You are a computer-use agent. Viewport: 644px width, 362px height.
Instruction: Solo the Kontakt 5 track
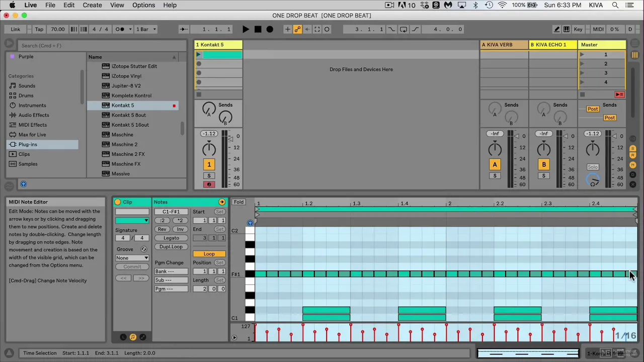coord(209,175)
